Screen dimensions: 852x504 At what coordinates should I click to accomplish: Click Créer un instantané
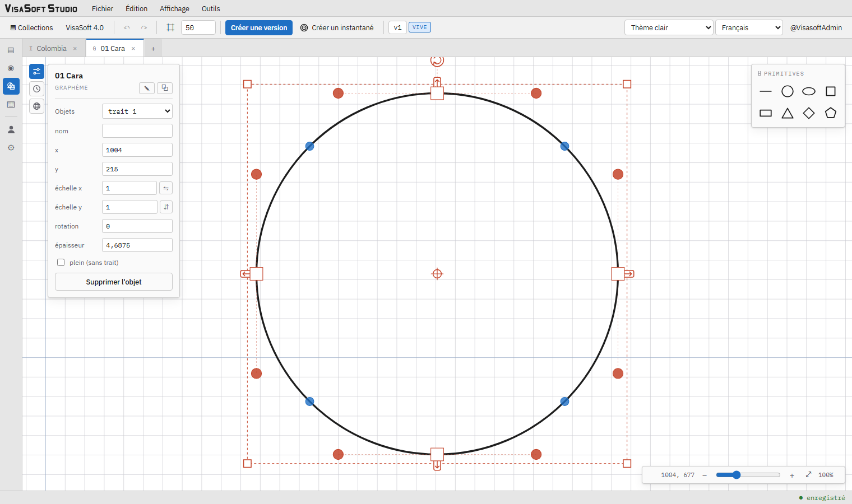337,27
